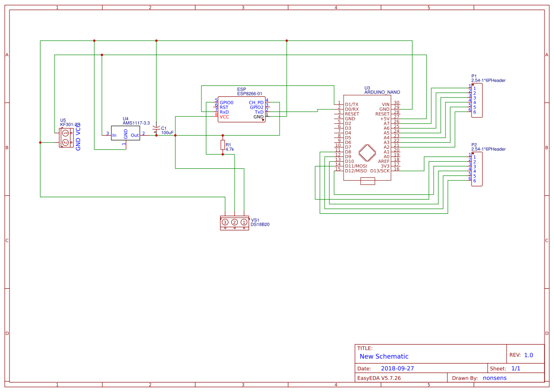
Task: Click the blue GND VCC vertical label
Action: click(78, 137)
